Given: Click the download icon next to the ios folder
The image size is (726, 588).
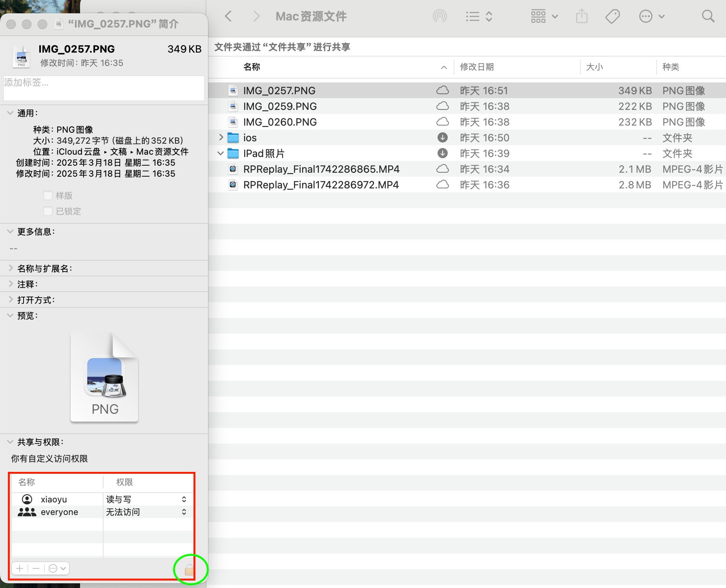Looking at the screenshot, I should tap(442, 137).
